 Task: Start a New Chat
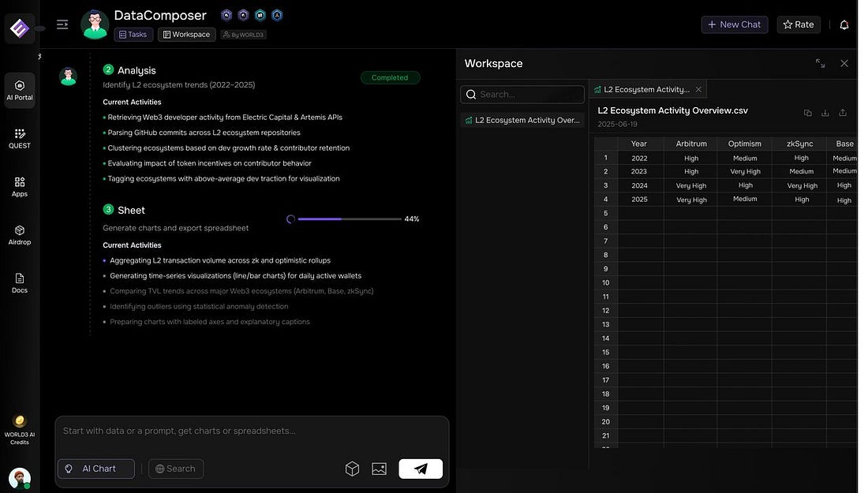point(735,24)
